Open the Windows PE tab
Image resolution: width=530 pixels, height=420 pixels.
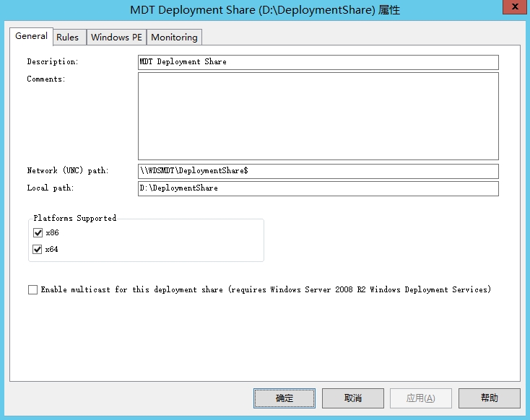coord(116,38)
